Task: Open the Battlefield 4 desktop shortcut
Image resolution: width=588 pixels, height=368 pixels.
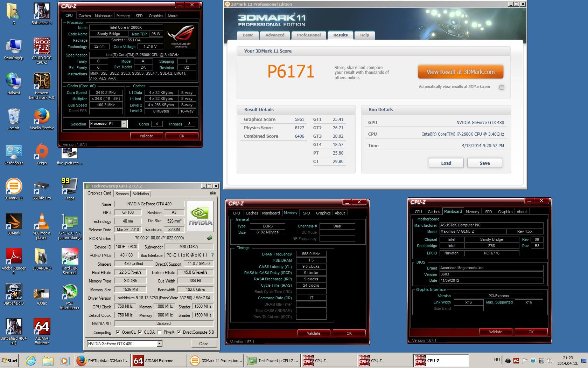Action: point(42,14)
